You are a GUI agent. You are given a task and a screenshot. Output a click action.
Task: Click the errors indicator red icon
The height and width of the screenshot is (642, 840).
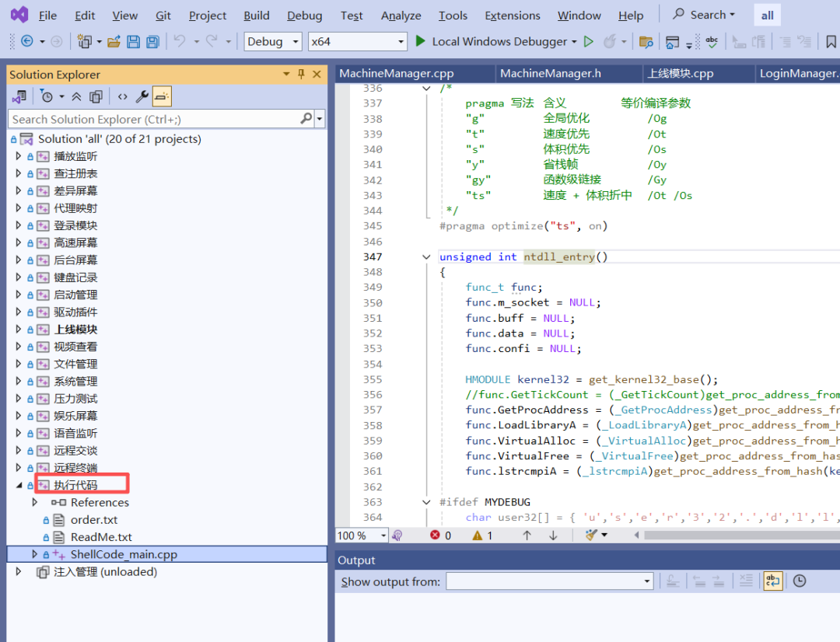coord(435,536)
